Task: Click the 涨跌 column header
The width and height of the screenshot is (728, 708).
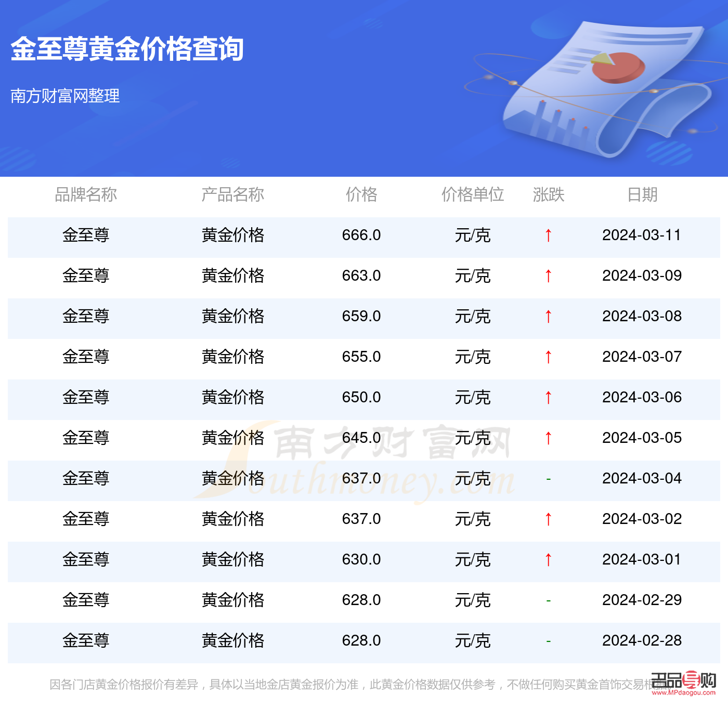Action: click(549, 194)
